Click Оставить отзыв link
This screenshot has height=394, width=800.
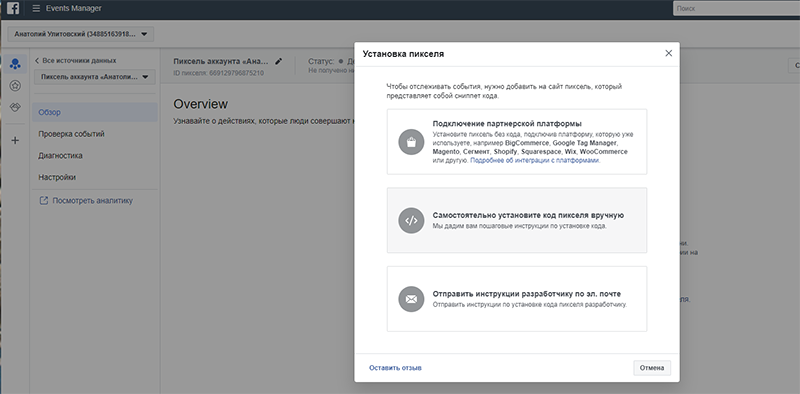pyautogui.click(x=395, y=368)
